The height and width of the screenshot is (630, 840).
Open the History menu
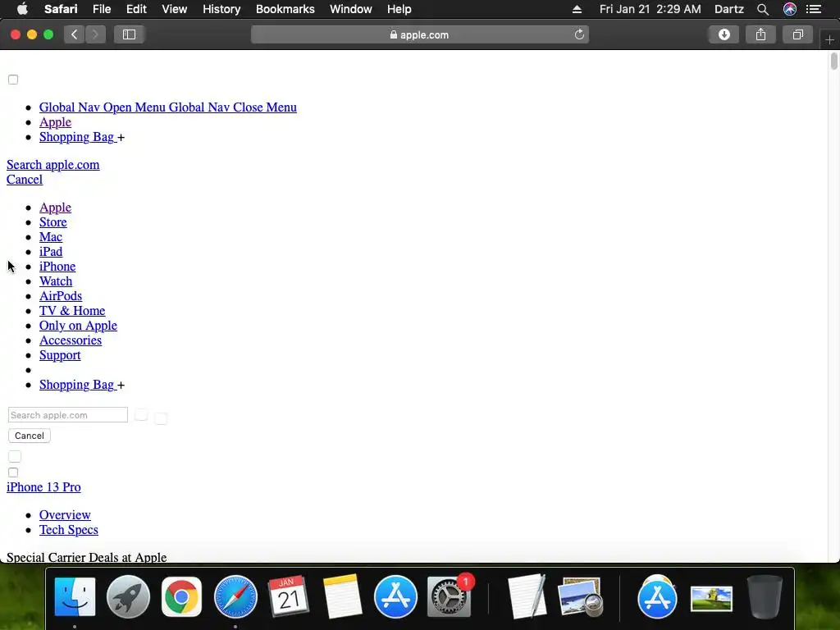221,9
